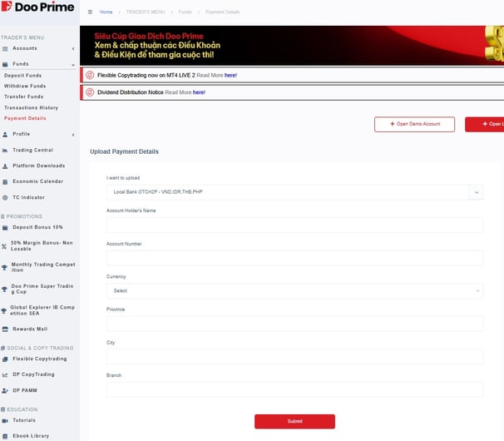Focus the Province field
The height and width of the screenshot is (441, 504).
[x=294, y=324]
